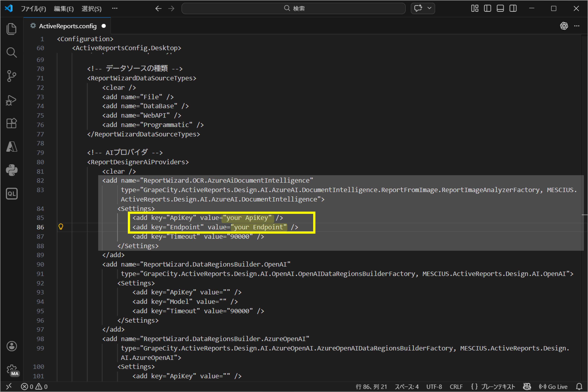Toggle the secondary sidebar visibility
The image size is (588, 392).
513,8
